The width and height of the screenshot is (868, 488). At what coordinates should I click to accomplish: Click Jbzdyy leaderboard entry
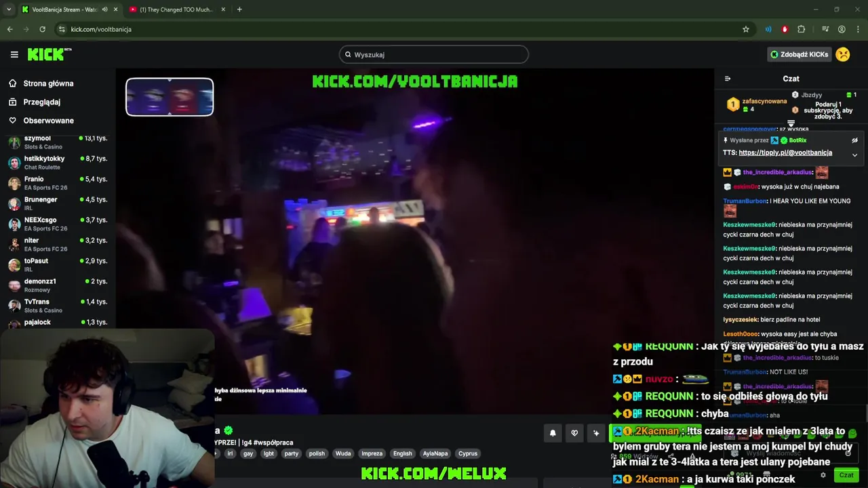(x=825, y=95)
